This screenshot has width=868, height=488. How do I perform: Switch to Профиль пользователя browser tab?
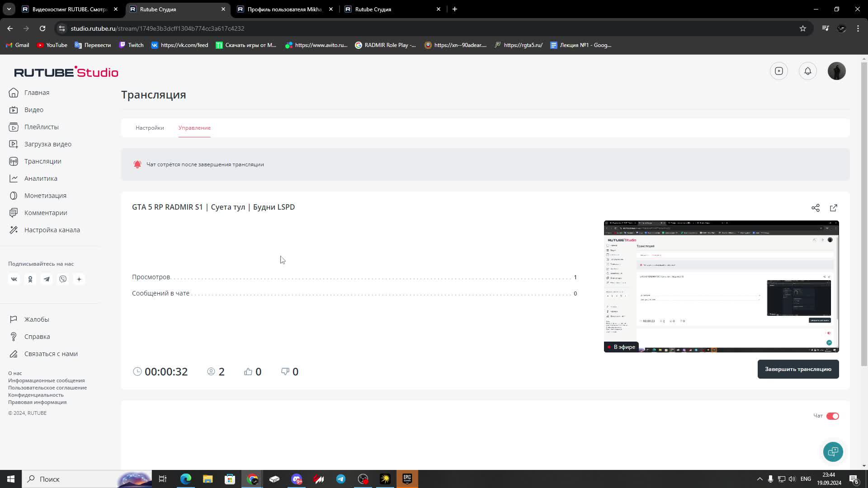[x=285, y=9]
